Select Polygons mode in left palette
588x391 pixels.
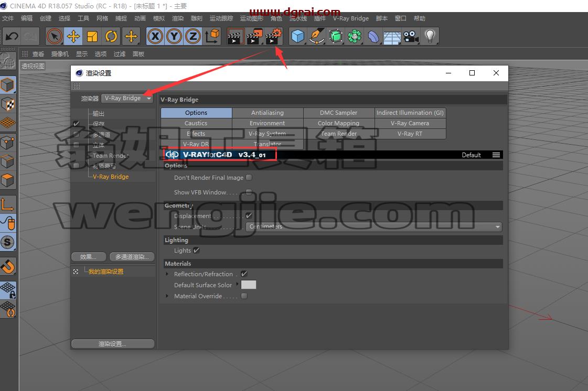click(x=8, y=181)
